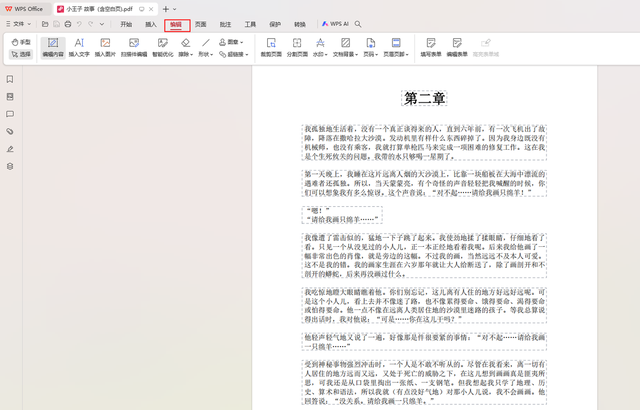Open the comments panel in left sidebar
Image resolution: width=640 pixels, height=410 pixels.
tap(10, 114)
